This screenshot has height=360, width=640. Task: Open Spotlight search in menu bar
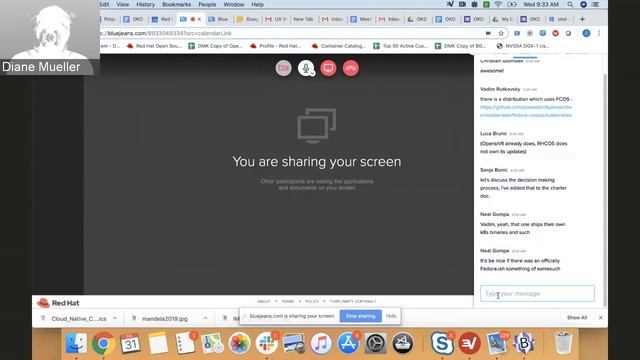point(570,4)
